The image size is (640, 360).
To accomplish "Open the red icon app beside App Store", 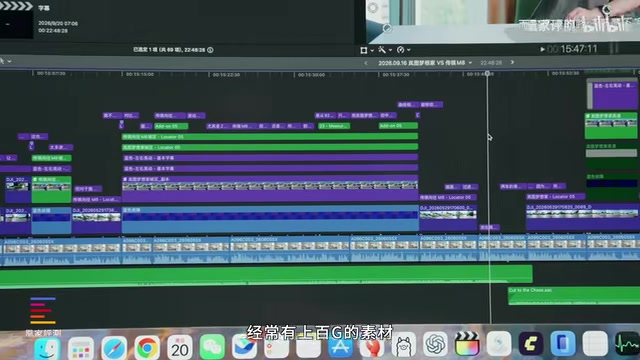I will [x=371, y=345].
